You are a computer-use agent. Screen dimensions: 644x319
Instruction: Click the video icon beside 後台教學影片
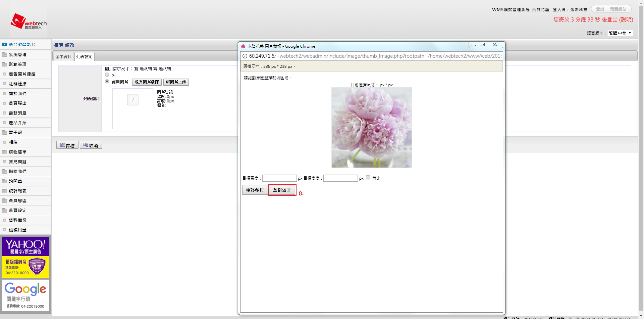click(x=4, y=44)
